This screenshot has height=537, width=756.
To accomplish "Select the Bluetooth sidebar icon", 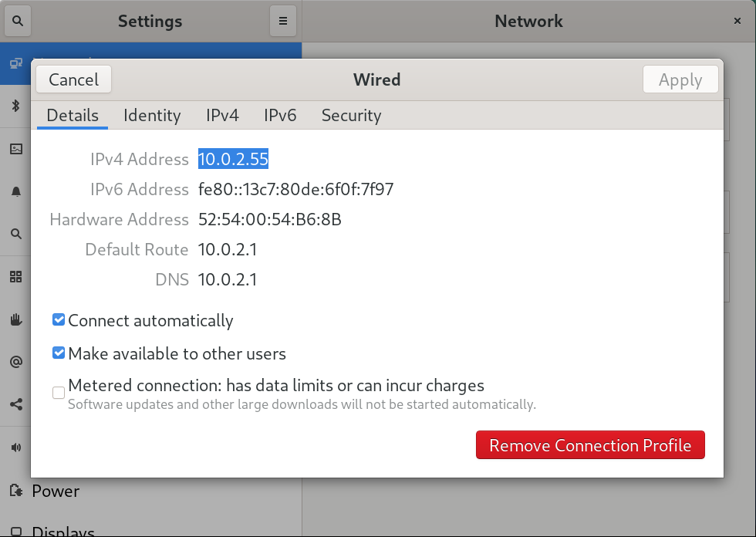I will pyautogui.click(x=16, y=106).
